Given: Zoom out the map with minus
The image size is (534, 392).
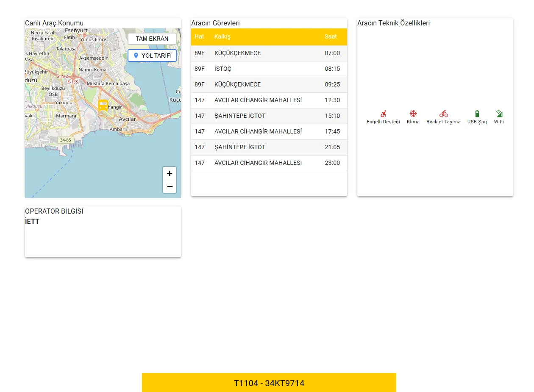Looking at the screenshot, I should (170, 186).
